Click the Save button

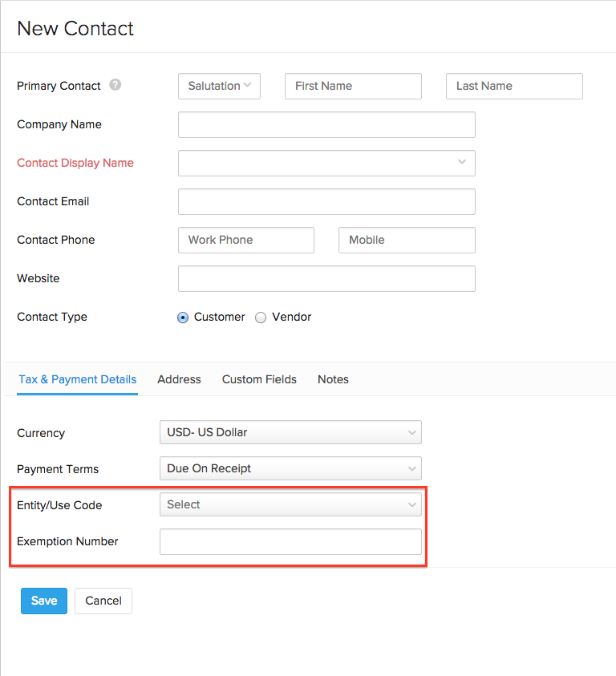[x=43, y=601]
